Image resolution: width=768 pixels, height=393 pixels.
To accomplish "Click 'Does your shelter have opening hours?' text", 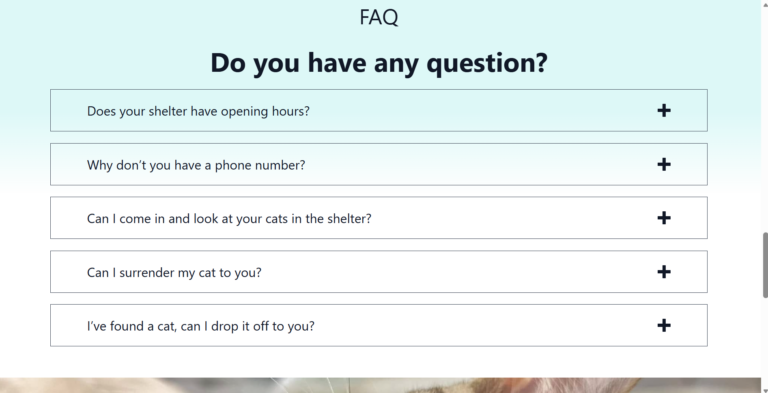I will point(198,111).
